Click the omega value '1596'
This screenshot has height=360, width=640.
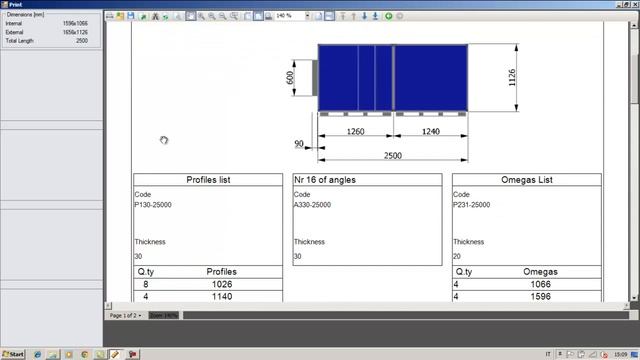[x=541, y=296]
